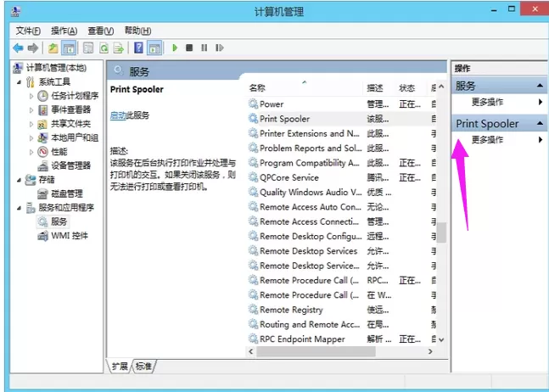The image size is (549, 392).
Task: Start the service with green play icon
Action: click(x=175, y=48)
